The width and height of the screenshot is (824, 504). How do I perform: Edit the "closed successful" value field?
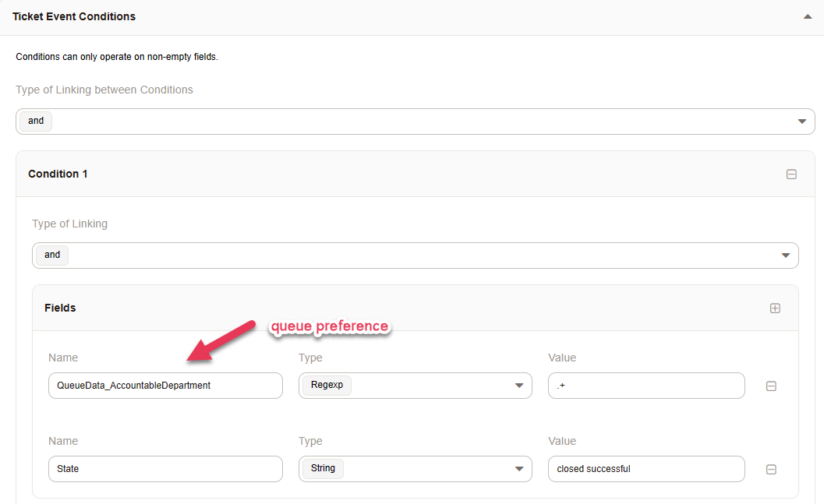645,469
